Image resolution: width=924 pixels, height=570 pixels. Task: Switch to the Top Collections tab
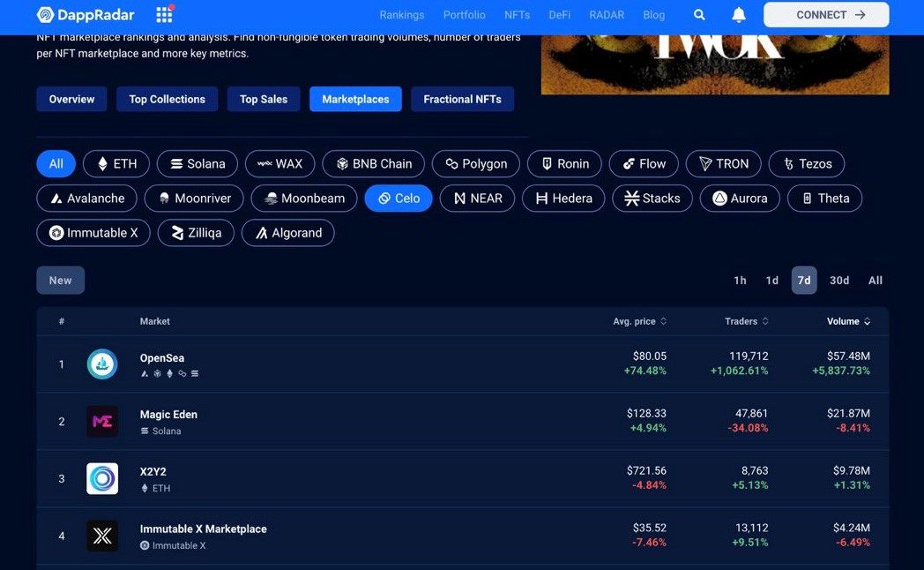[x=168, y=99]
